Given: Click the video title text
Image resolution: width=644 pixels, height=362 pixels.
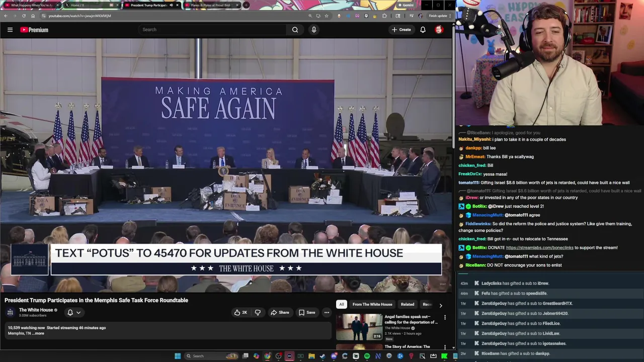Looking at the screenshot, I should pyautogui.click(x=96, y=300).
